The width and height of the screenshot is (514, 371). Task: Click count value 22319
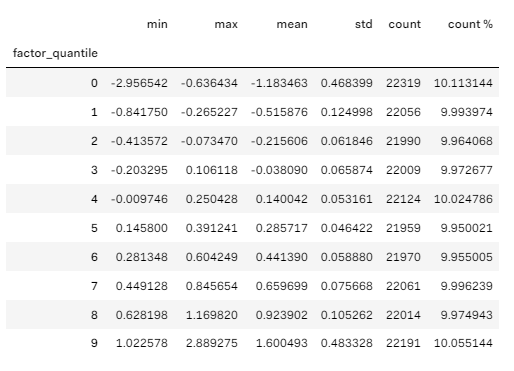click(403, 83)
